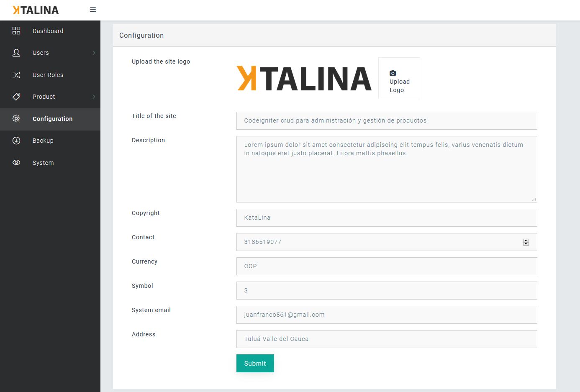The width and height of the screenshot is (580, 392).
Task: Click the 'Address' field label
Action: coord(144,334)
